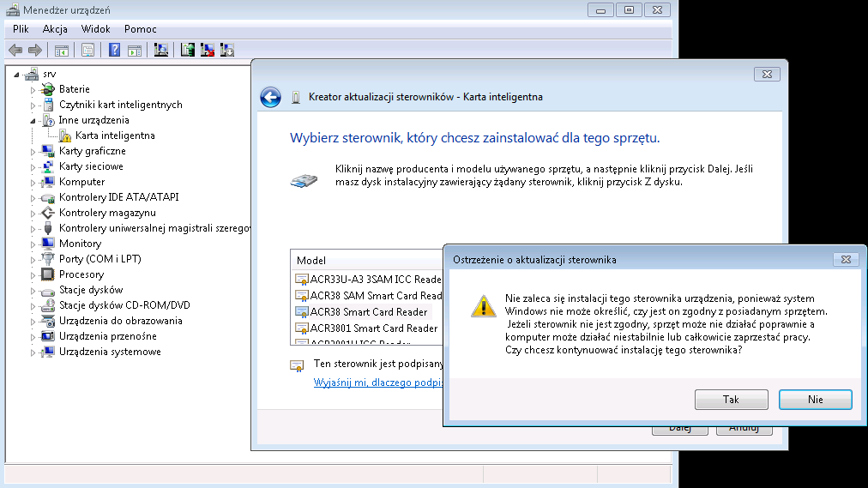Select ACR38 Smart Card Reader in model list

tap(369, 312)
